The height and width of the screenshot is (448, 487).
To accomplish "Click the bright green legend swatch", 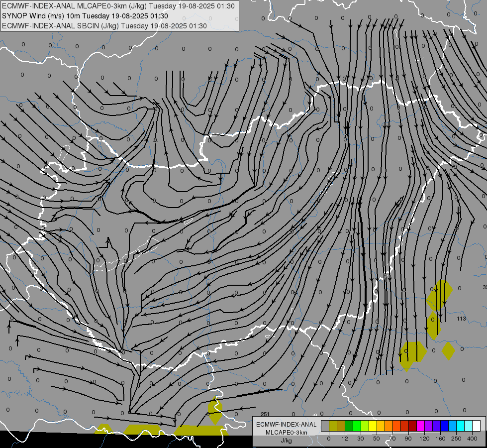I will 357,426.
